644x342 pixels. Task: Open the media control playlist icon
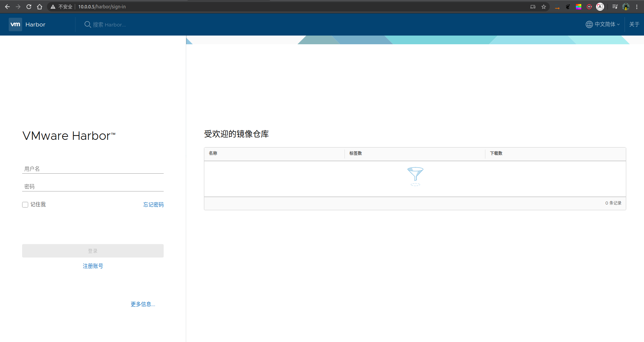tap(615, 7)
